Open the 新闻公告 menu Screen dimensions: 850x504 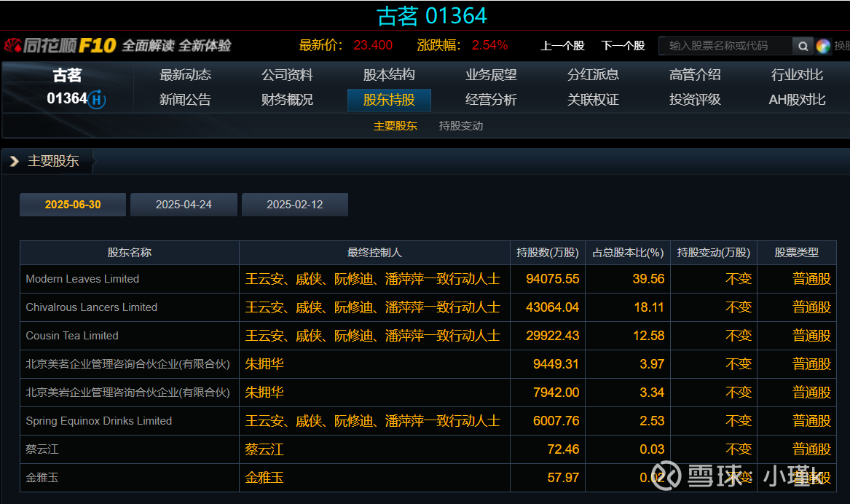[185, 100]
